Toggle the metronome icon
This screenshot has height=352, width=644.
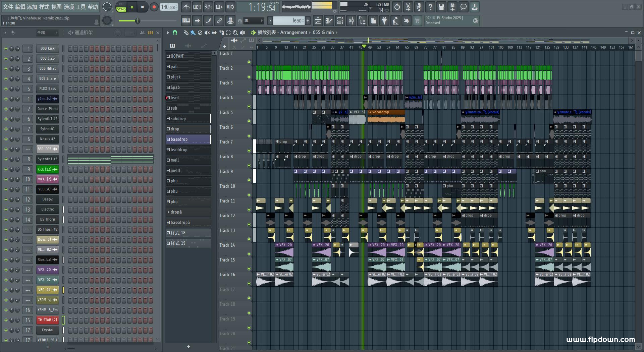186,7
